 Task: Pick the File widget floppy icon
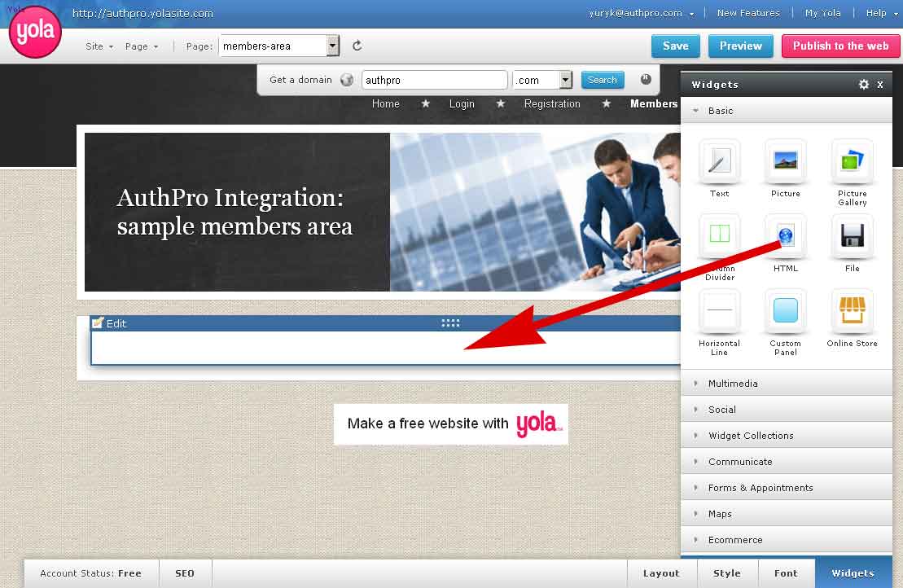[x=852, y=236]
